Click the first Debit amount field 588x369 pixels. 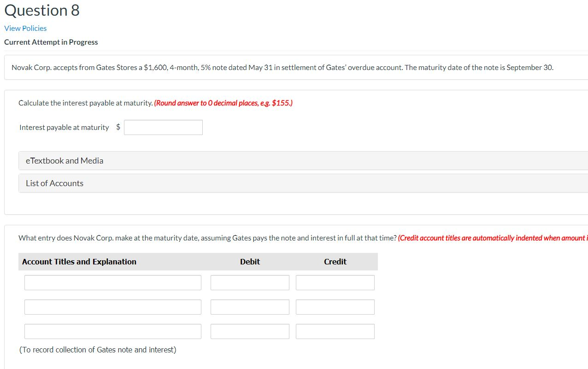tap(250, 282)
